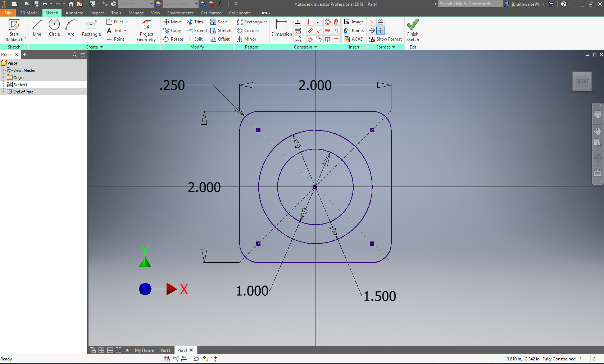Apply the Horizontal constraint
The height and width of the screenshot is (364, 604).
pos(328,31)
